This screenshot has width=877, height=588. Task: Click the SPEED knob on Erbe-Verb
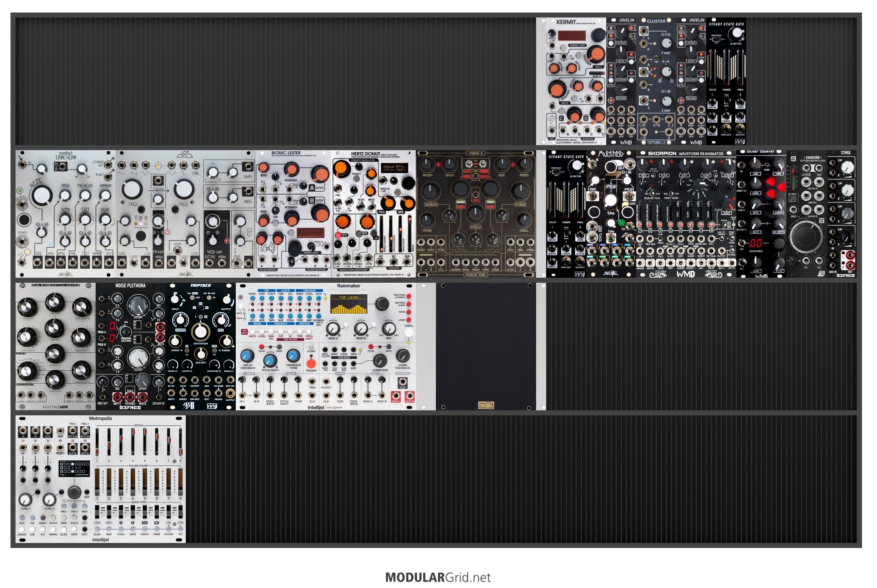[65, 196]
